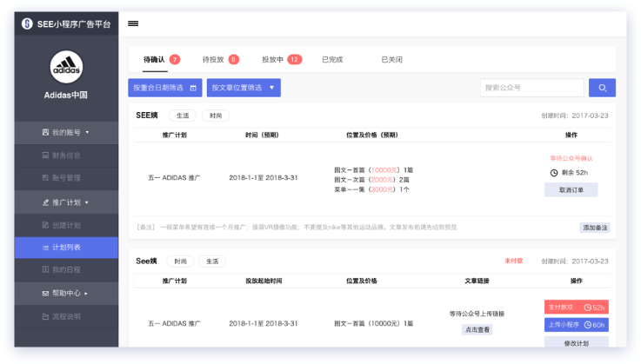The image size is (641, 364).
Task: Open the 按重合日期筛选 date filter
Action: [x=165, y=88]
